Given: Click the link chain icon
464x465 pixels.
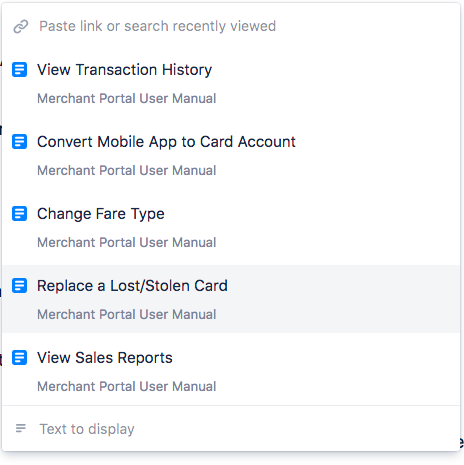Looking at the screenshot, I should [21, 27].
